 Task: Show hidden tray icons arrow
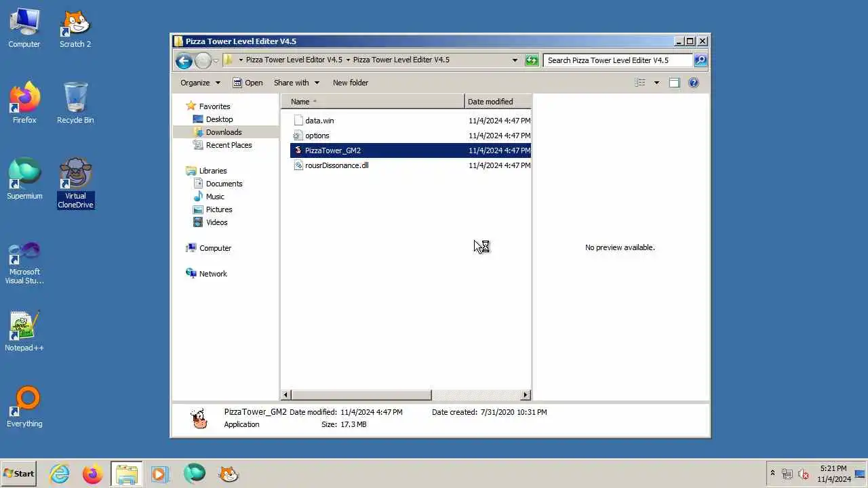pyautogui.click(x=772, y=474)
